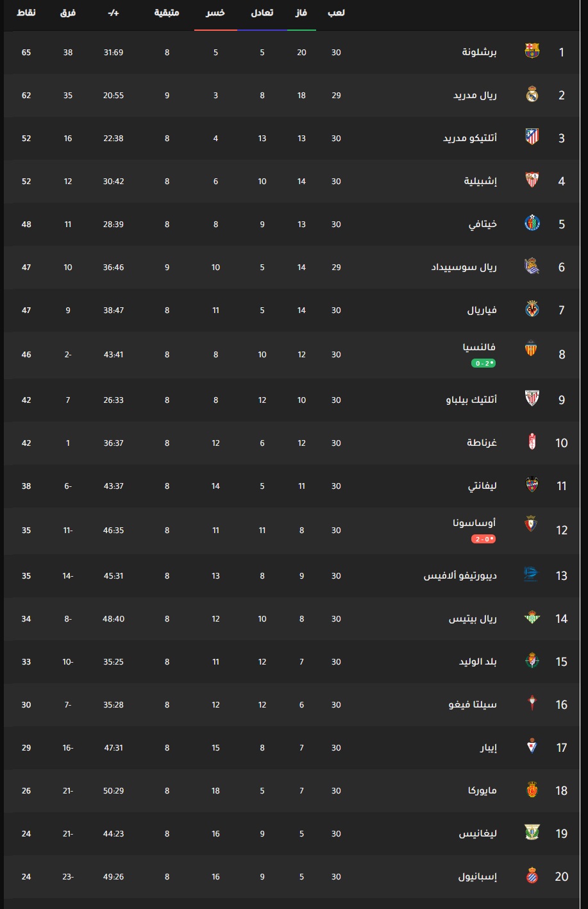
Task: Click the Barcelona club crest icon
Action: pos(532,51)
